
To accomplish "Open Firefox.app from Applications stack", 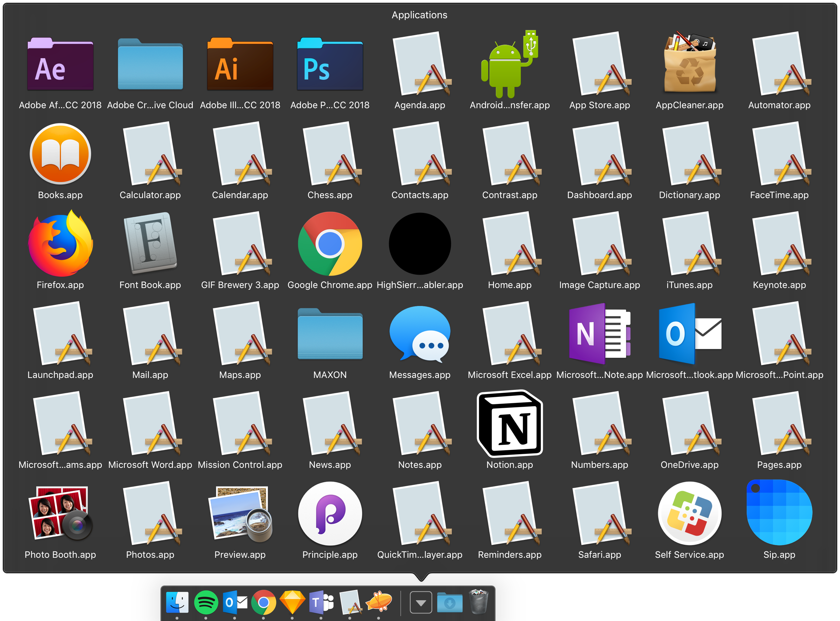I will 60,244.
